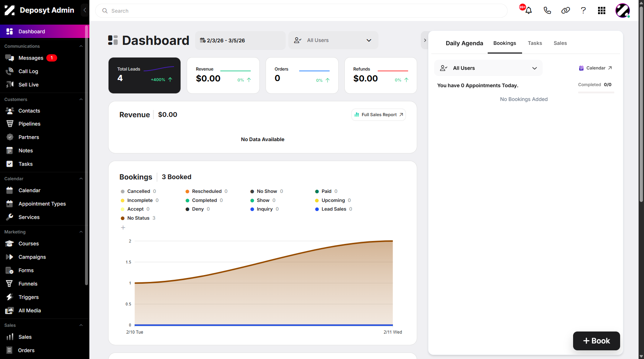Click the Book button

pos(596,341)
